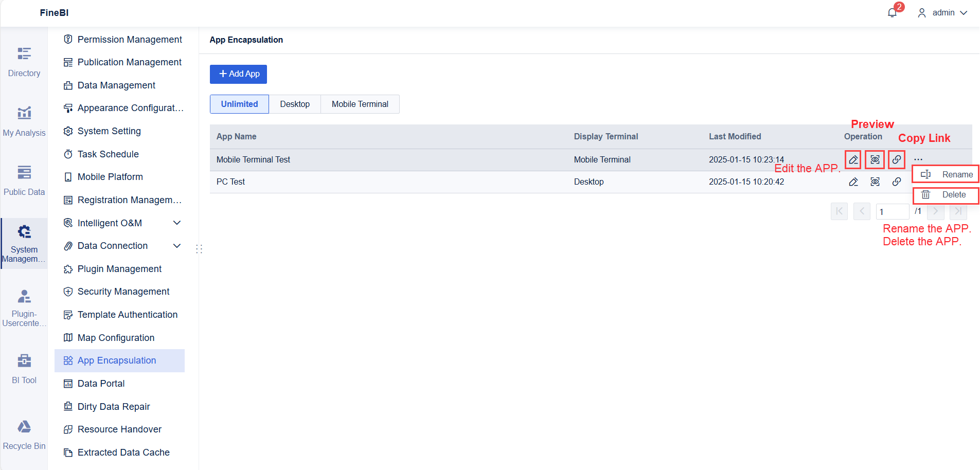
Task: Preview the Mobile Terminal Test app
Action: click(x=875, y=160)
